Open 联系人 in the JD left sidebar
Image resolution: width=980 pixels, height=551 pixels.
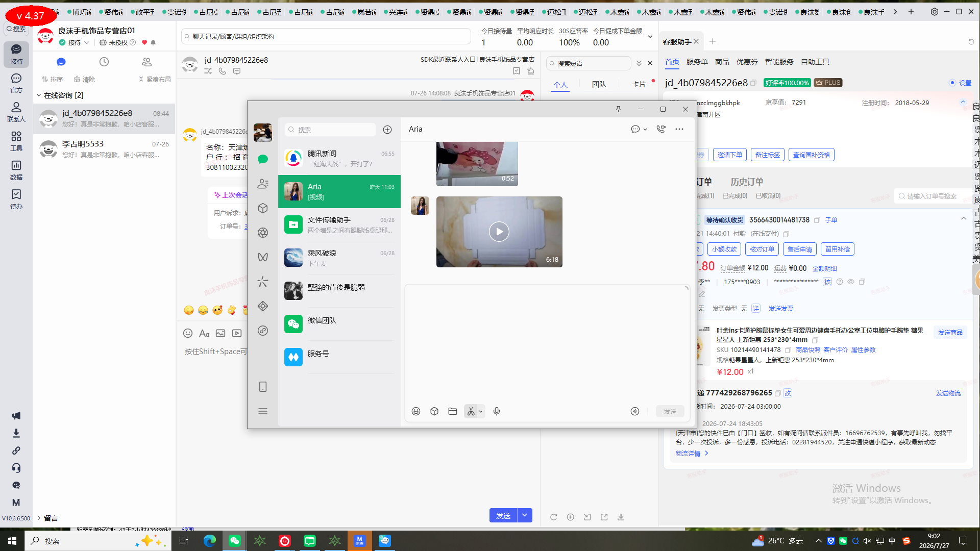tap(16, 112)
